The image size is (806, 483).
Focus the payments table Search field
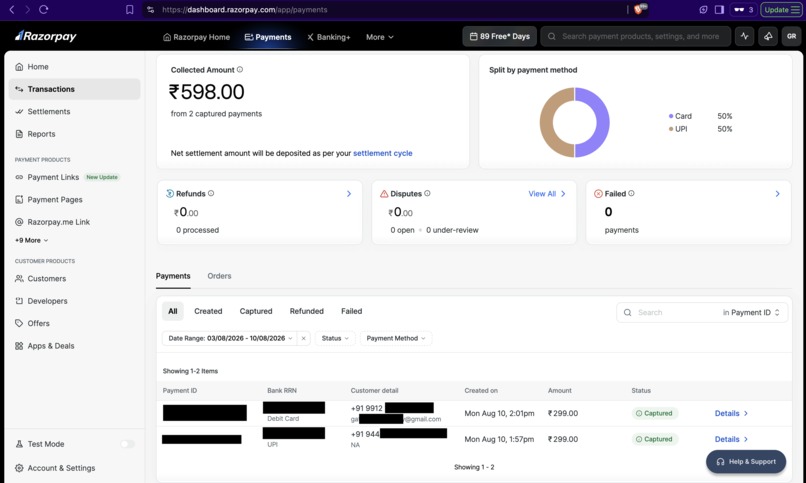pos(668,312)
